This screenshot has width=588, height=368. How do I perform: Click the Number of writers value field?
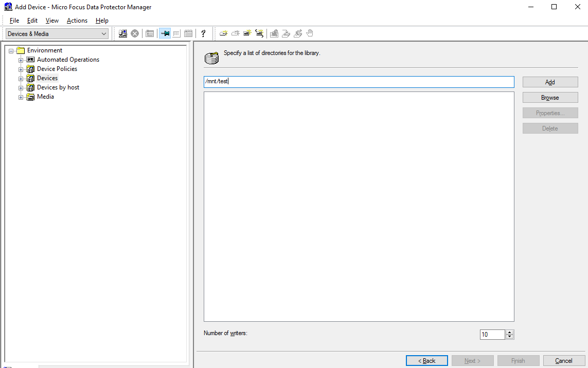[492, 334]
